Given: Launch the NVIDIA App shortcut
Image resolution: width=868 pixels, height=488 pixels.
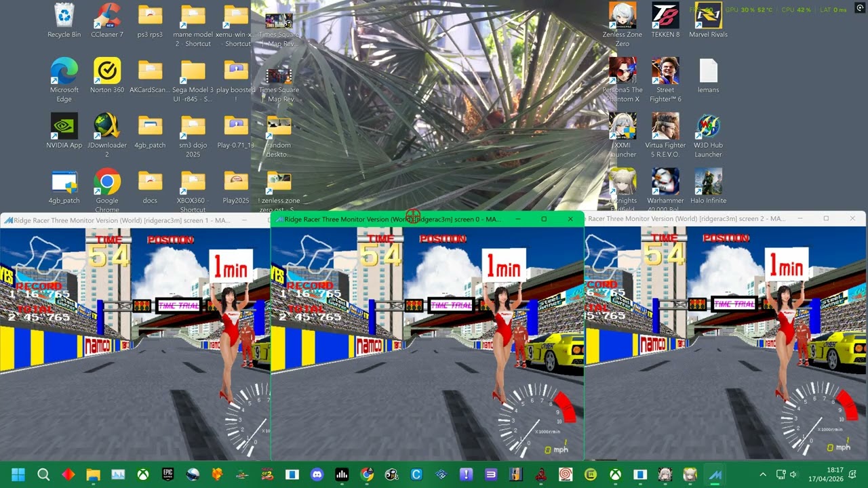Looking at the screenshot, I should click(x=64, y=131).
